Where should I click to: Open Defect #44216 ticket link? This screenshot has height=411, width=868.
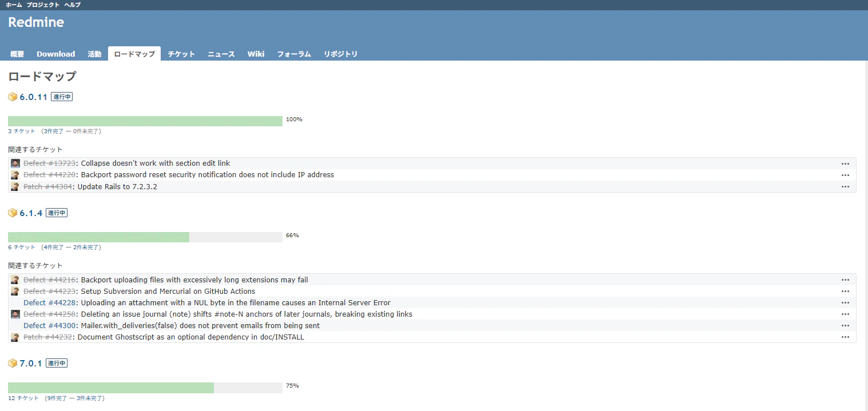[x=49, y=280]
